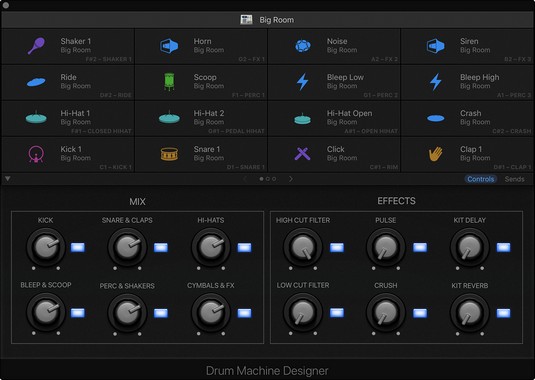The height and width of the screenshot is (380, 535).
Task: Click the 'Hi-Hat Open' pad name
Action: pyautogui.click(x=349, y=113)
